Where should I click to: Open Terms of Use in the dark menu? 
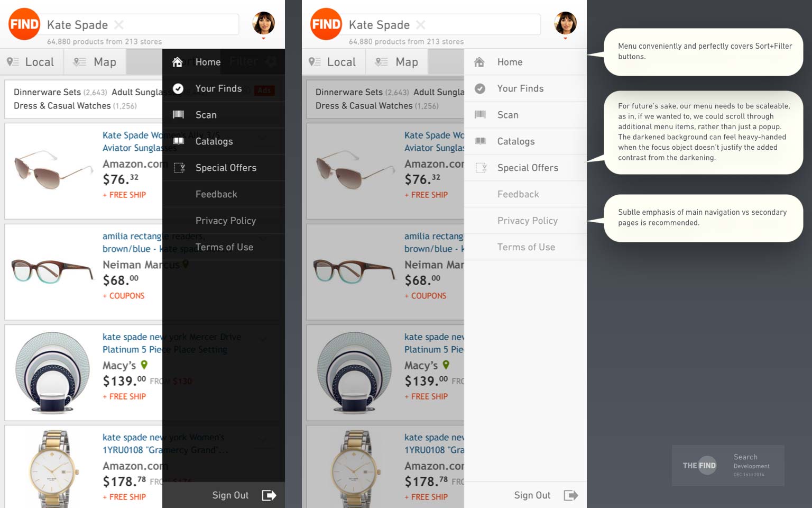point(224,247)
